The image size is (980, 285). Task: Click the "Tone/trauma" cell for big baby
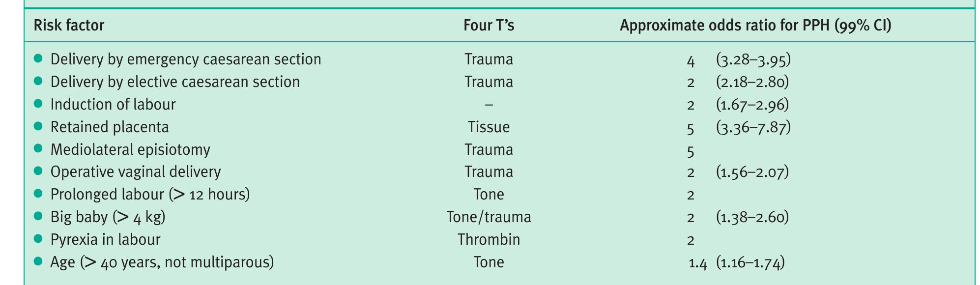tap(489, 217)
